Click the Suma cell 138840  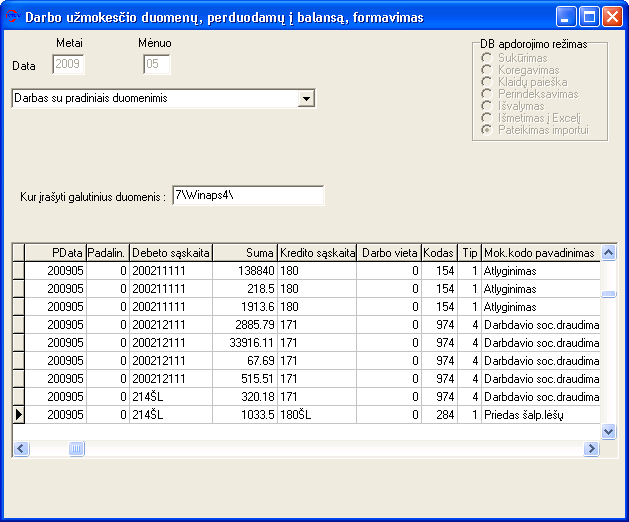click(x=245, y=271)
